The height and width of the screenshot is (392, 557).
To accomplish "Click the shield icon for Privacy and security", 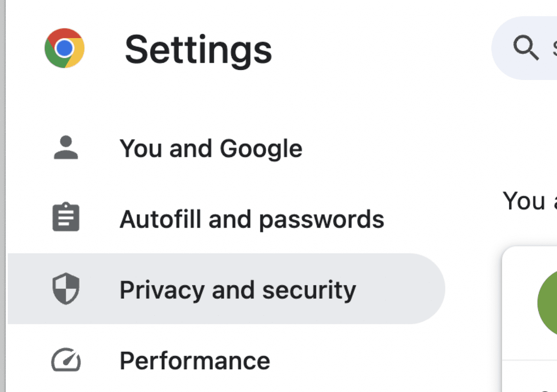I will pyautogui.click(x=66, y=289).
